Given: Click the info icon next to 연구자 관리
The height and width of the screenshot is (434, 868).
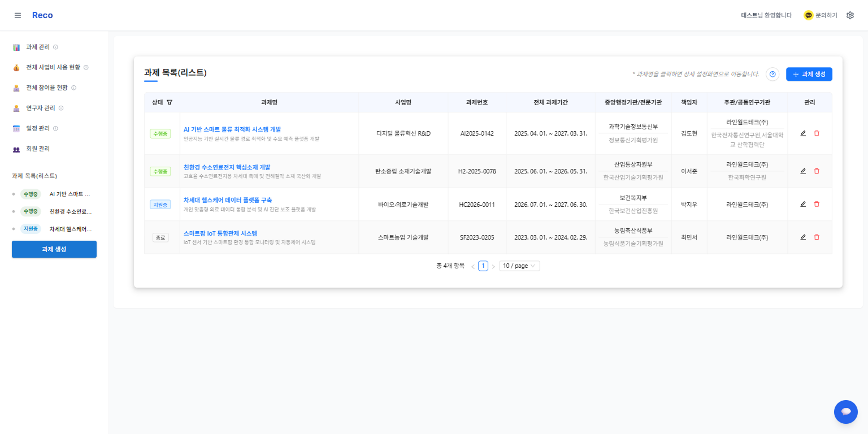Looking at the screenshot, I should coord(61,108).
